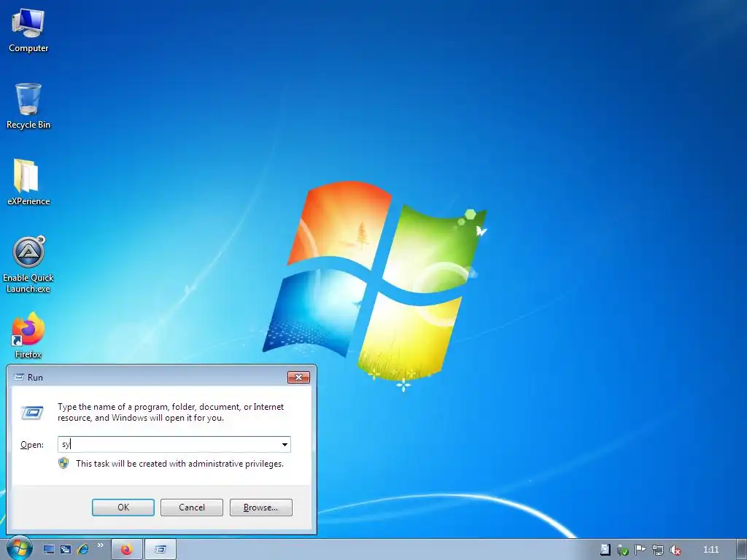This screenshot has width=747, height=560.
Task: Click Show Desktop in Quick Launch
Action: 49,550
